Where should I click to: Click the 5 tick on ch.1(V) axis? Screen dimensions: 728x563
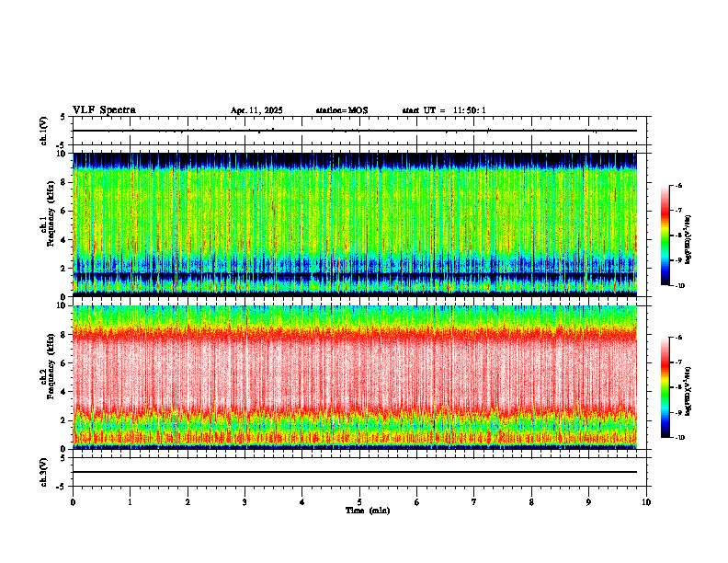63,117
